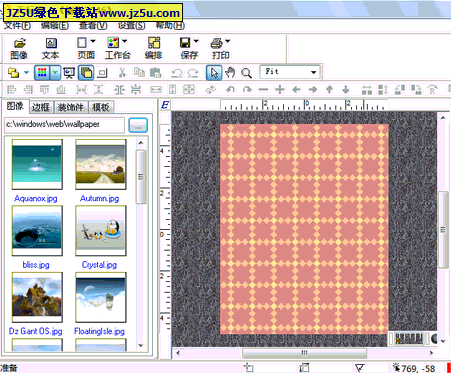Open the 编辑(E) menu
The image size is (451, 373).
pyautogui.click(x=55, y=25)
